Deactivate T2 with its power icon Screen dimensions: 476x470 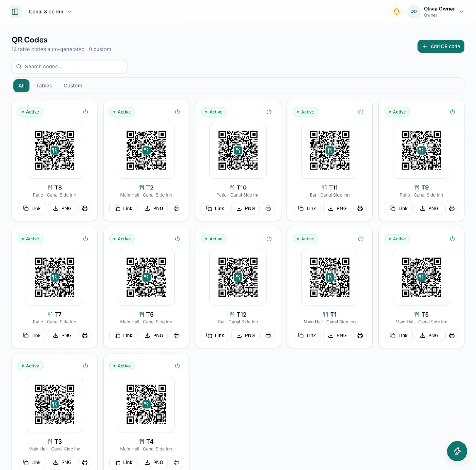(x=177, y=112)
